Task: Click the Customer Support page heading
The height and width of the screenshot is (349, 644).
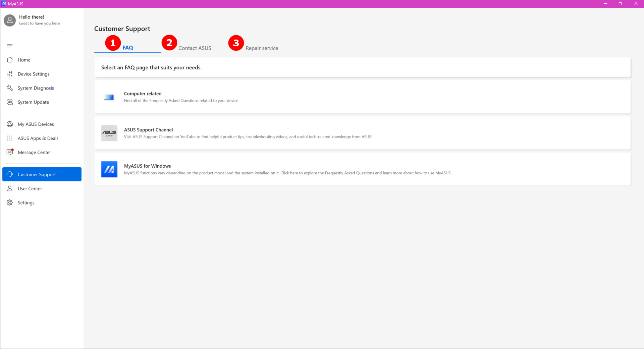Action: tap(122, 29)
